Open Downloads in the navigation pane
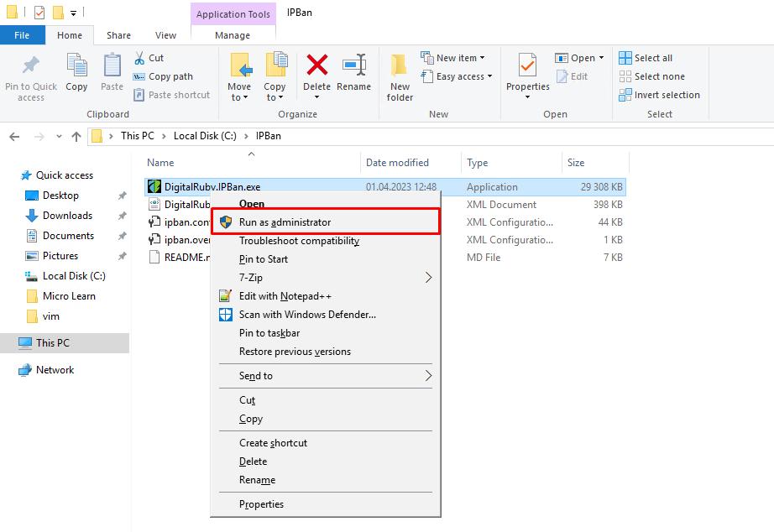 click(67, 216)
